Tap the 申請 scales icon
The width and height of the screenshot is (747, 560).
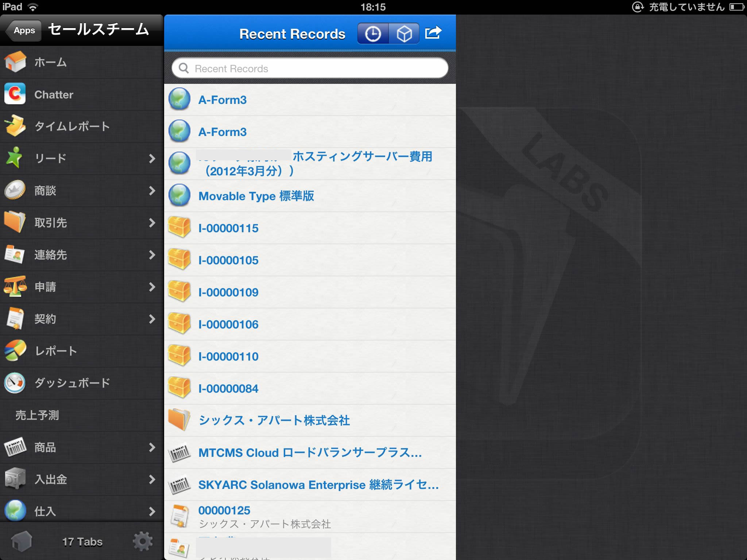pos(15,286)
